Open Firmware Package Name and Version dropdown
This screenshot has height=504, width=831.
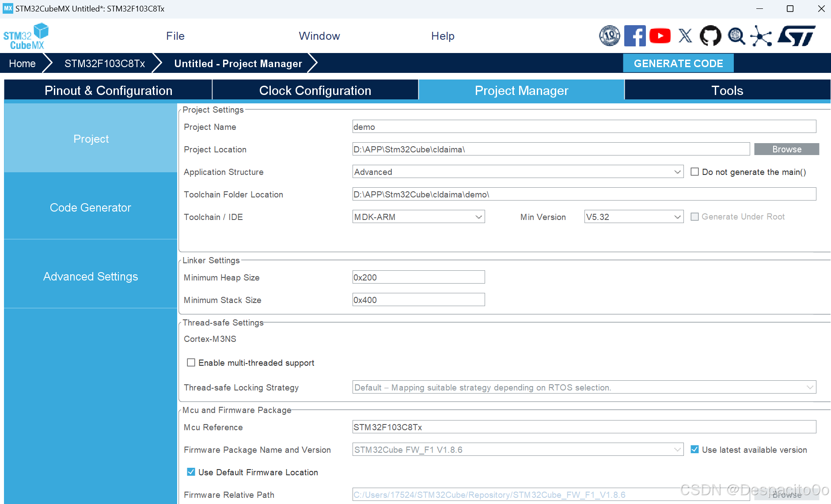click(518, 450)
